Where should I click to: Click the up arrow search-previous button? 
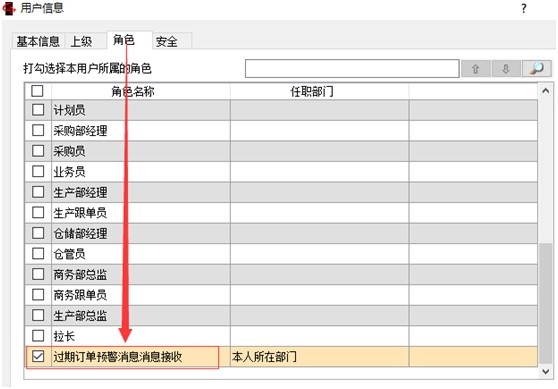pos(475,68)
